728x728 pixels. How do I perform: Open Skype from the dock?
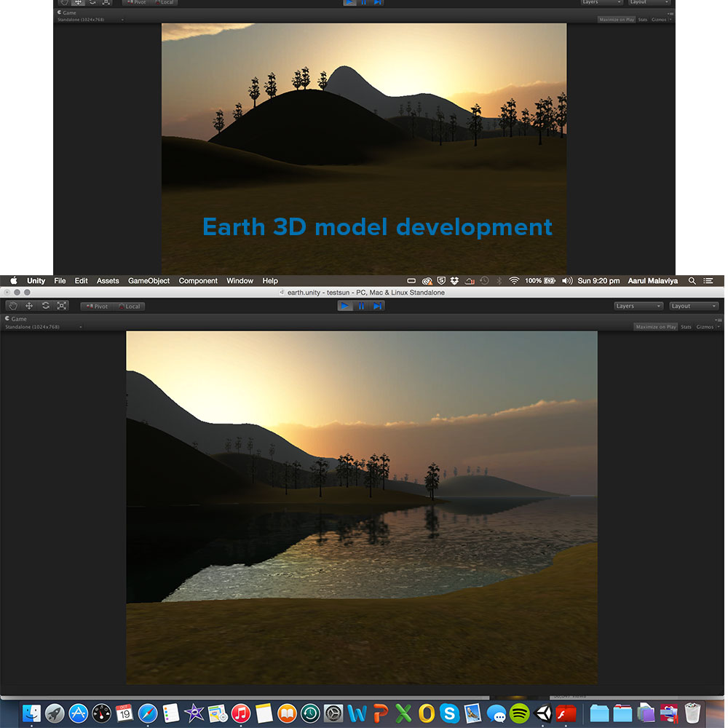click(449, 713)
